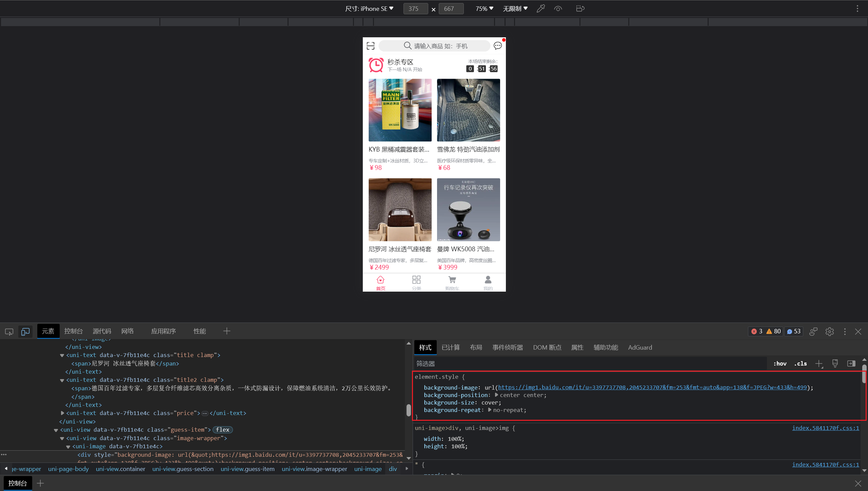Viewport: 868px width, 491px height.
Task: Open DevTools customize vertical dots menu
Action: pyautogui.click(x=845, y=331)
